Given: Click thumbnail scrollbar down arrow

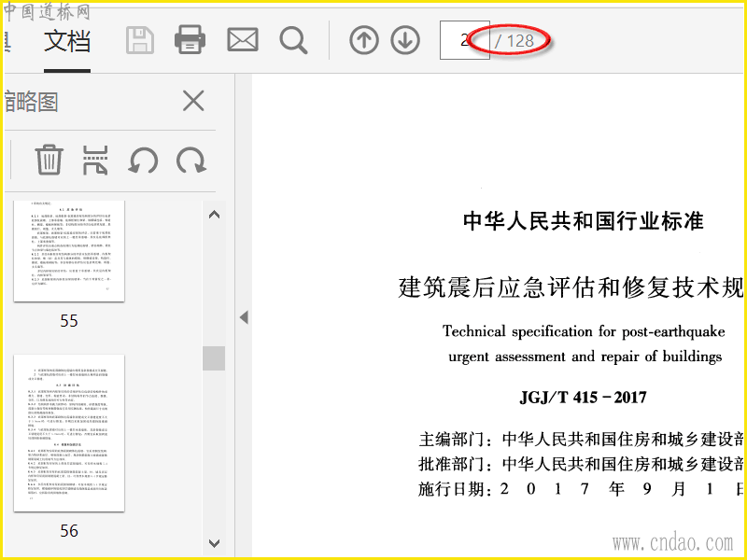Looking at the screenshot, I should pyautogui.click(x=214, y=543).
